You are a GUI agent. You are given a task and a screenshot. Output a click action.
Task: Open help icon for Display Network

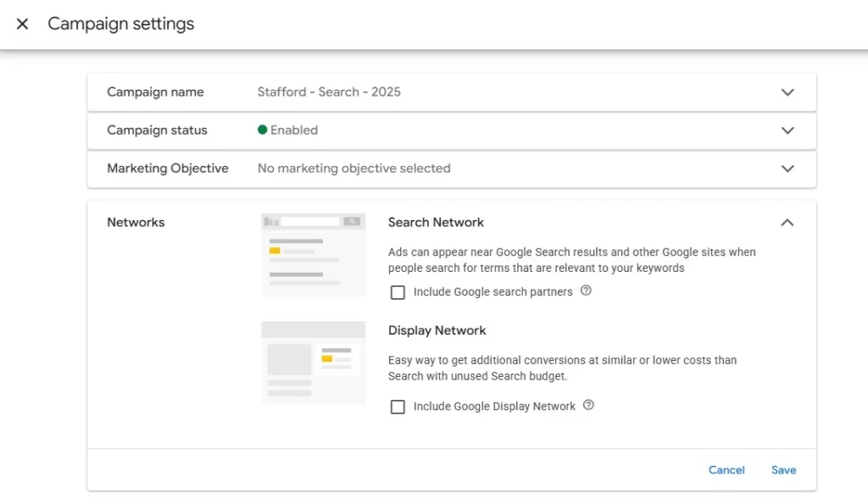tap(588, 405)
